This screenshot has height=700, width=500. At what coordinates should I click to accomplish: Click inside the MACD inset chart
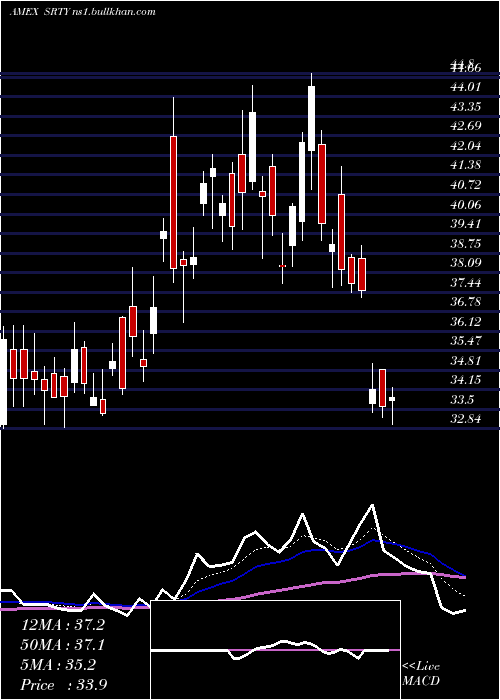(275, 650)
